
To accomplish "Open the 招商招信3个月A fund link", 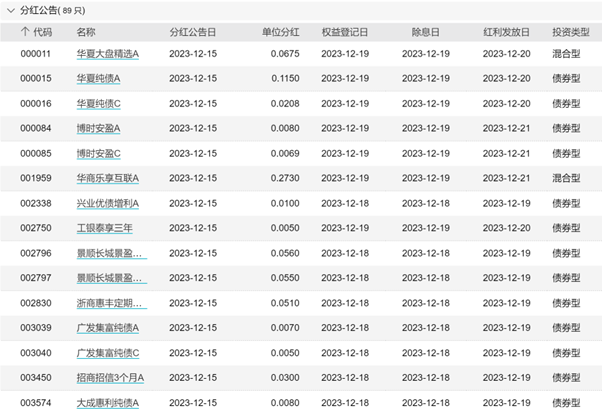I will coord(110,378).
